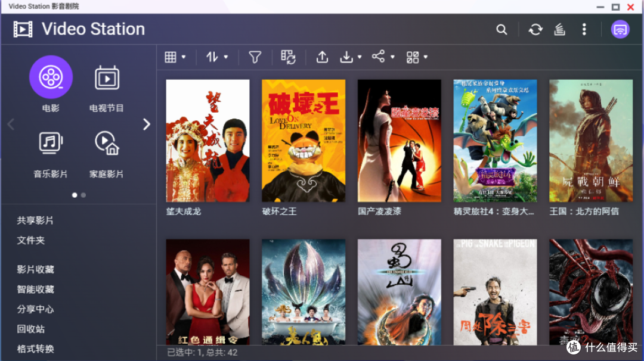Maximize the Video Station window
Image resolution: width=644 pixels, height=361 pixels.
click(615, 7)
